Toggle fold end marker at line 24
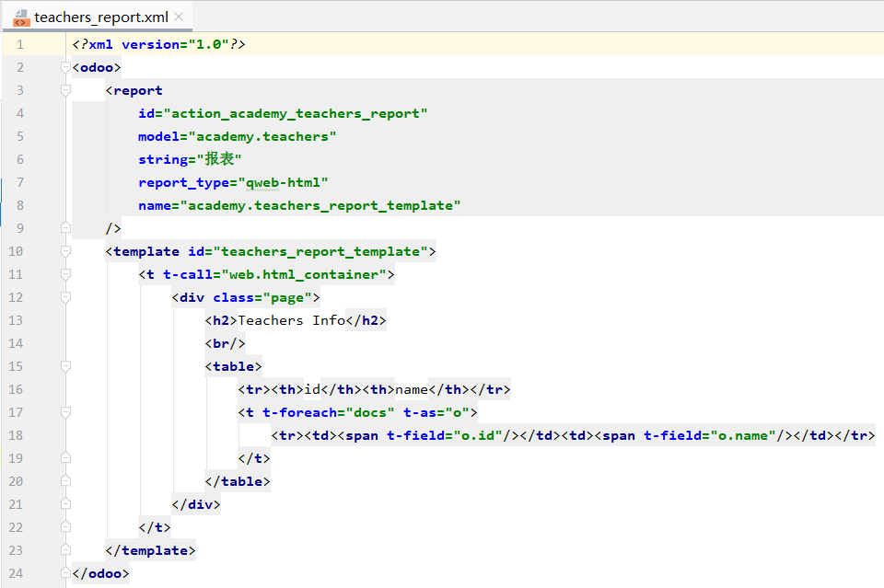884x588 pixels. point(65,573)
